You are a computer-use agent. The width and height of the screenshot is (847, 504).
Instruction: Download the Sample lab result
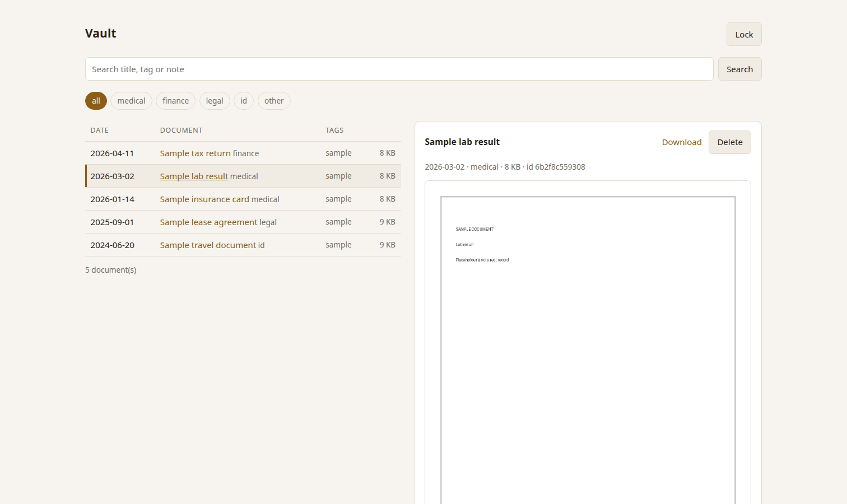[682, 142]
